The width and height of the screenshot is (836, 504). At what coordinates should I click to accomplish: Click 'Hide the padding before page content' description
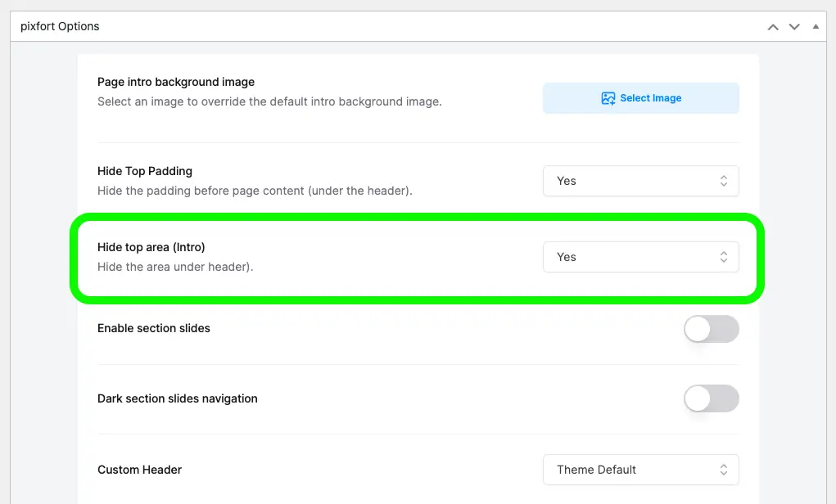(255, 191)
